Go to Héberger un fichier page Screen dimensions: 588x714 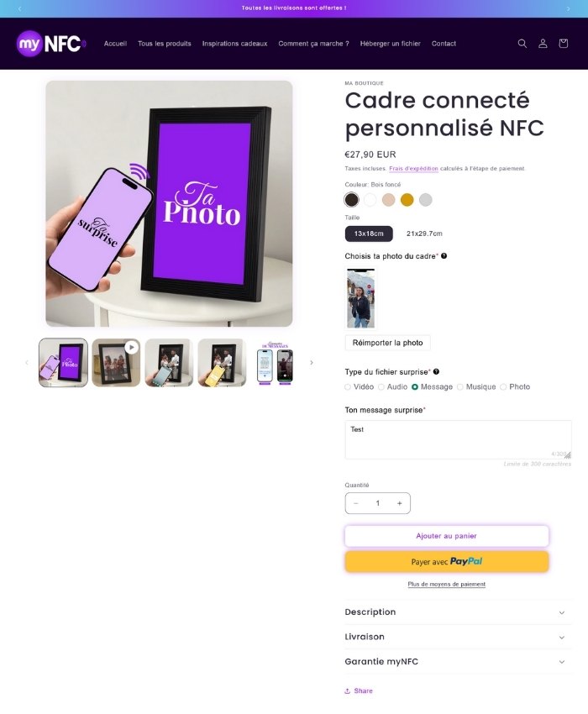tap(391, 44)
